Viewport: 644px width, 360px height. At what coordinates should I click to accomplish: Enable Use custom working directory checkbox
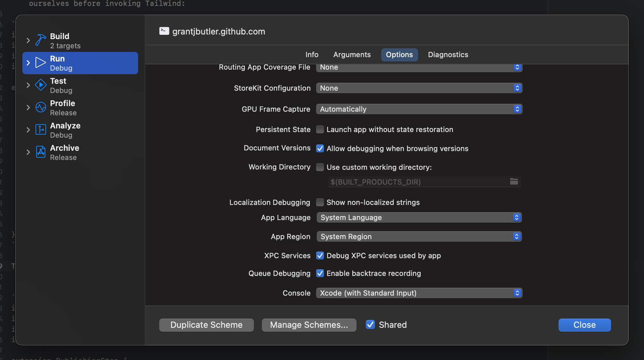coord(320,168)
